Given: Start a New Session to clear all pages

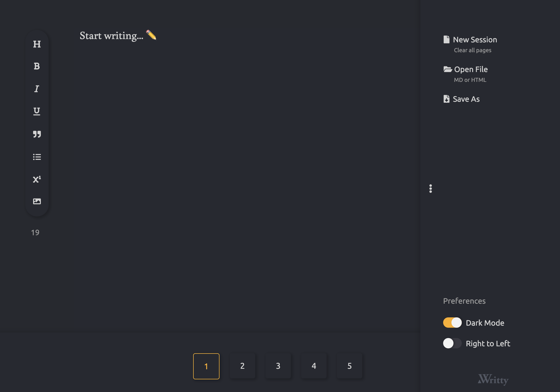Looking at the screenshot, I should (475, 40).
